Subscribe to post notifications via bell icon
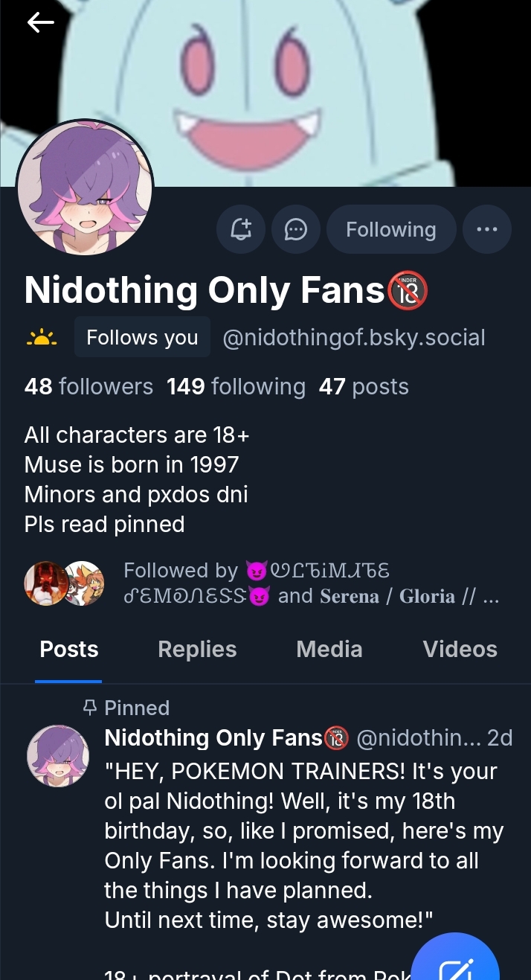531x980 pixels. tap(241, 229)
